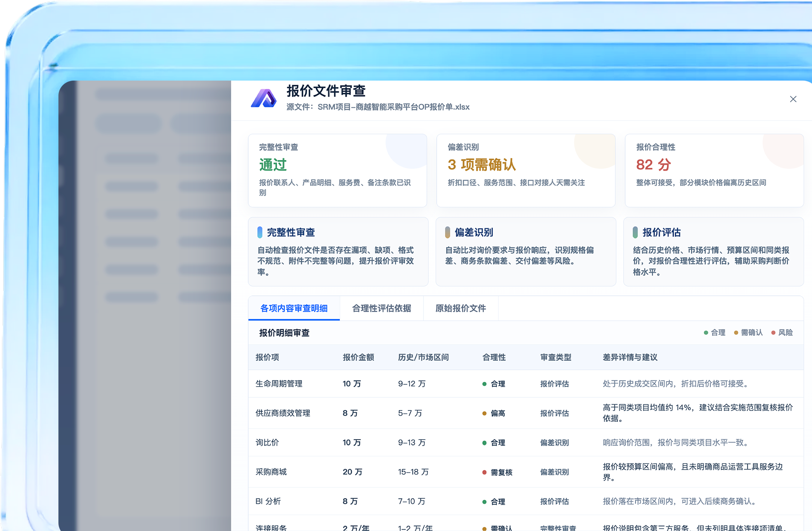Open the 合理性评估依据 tab
Image resolution: width=812 pixels, height=531 pixels.
pyautogui.click(x=381, y=308)
